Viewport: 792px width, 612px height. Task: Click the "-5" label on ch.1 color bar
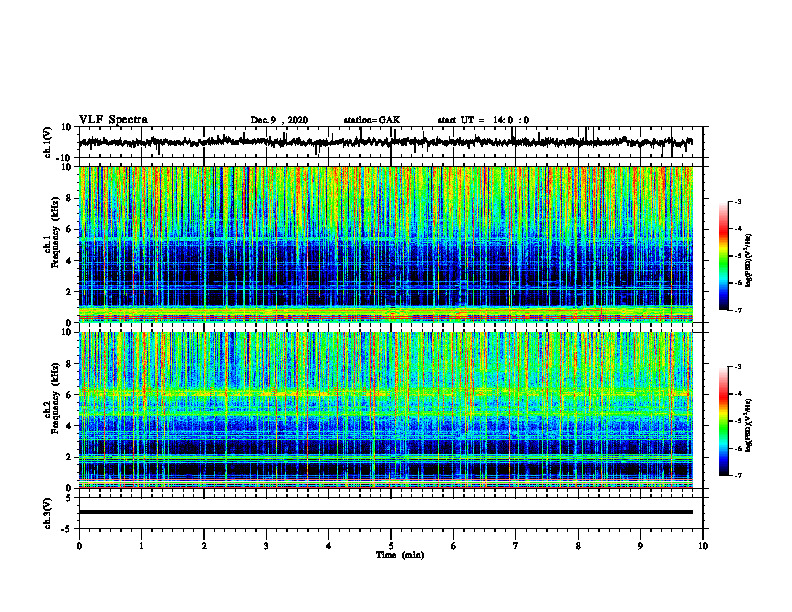point(737,256)
